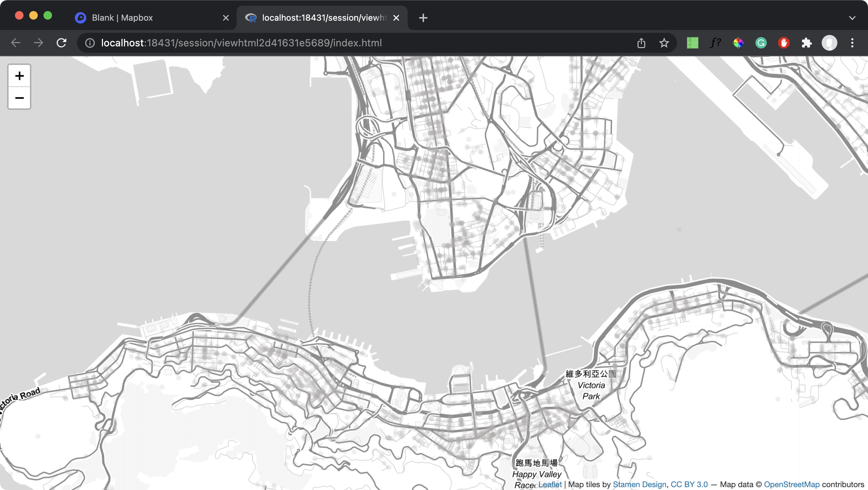Click the share page icon
This screenshot has height=490, width=868.
[x=641, y=43]
